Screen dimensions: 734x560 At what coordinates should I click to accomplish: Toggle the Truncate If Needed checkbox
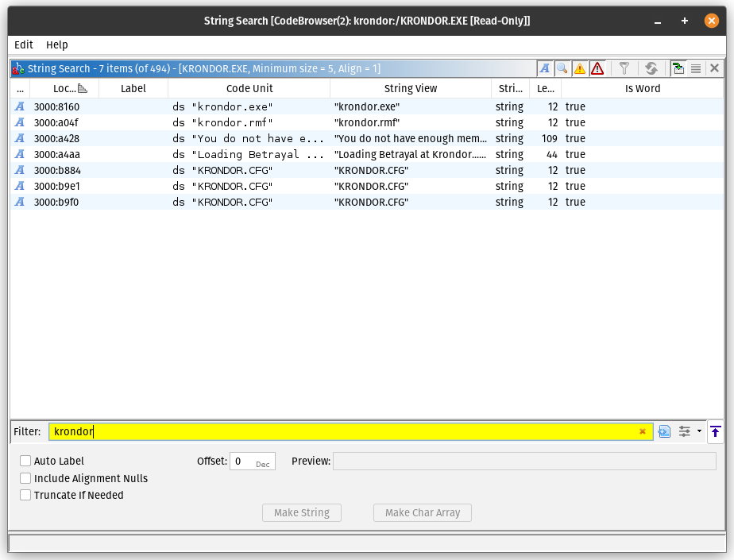[x=26, y=495]
